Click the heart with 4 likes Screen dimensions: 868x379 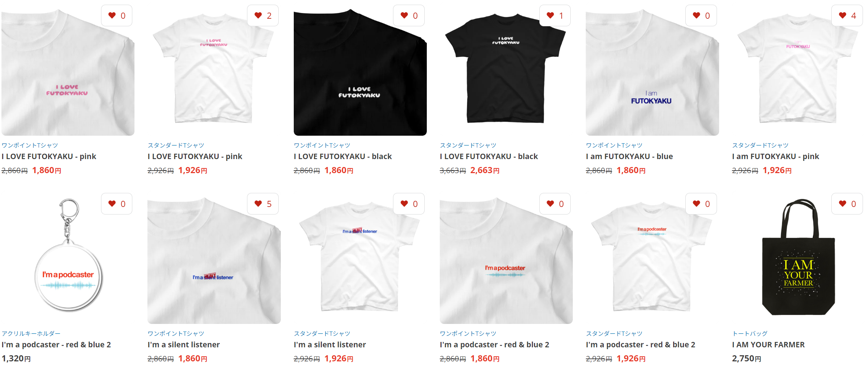[x=847, y=15]
